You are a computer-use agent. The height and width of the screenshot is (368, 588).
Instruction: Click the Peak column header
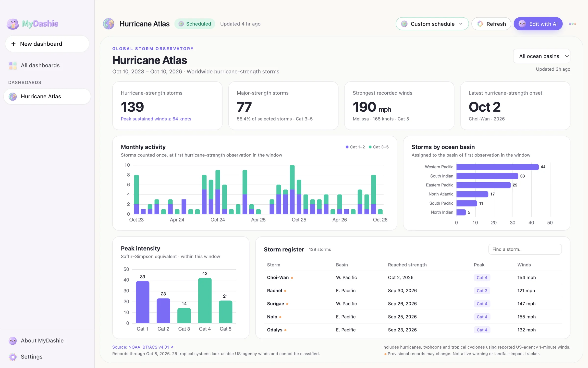[x=479, y=265]
